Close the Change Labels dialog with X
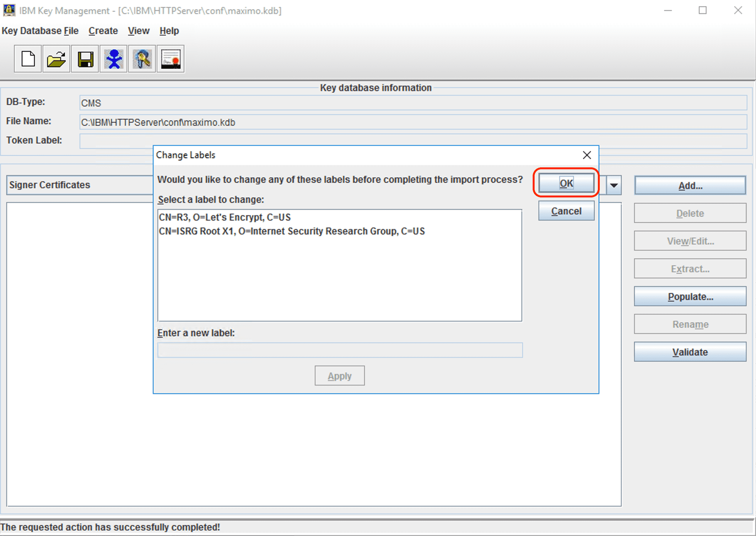This screenshot has height=536, width=756. click(x=587, y=155)
